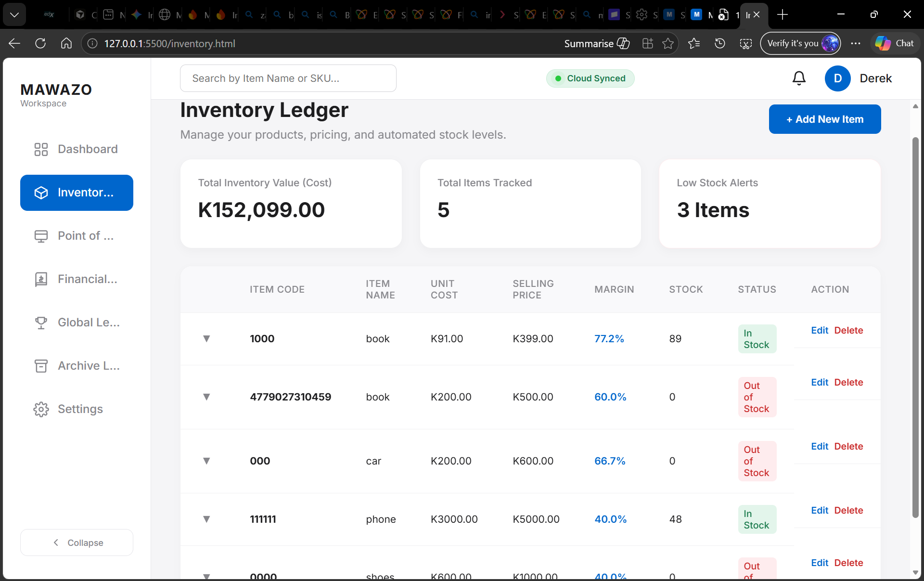Edit the shoes item
Screen dimensions: 924x581
click(819, 563)
